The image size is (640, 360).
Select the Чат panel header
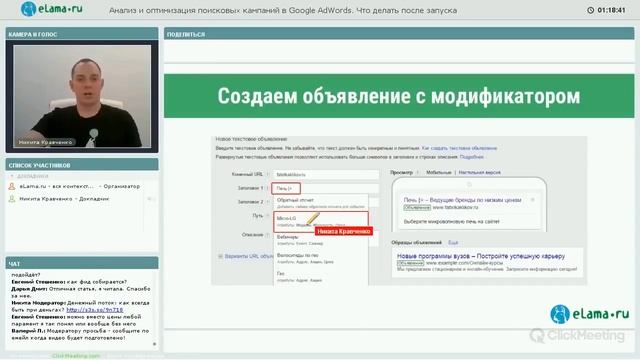[x=82, y=264]
